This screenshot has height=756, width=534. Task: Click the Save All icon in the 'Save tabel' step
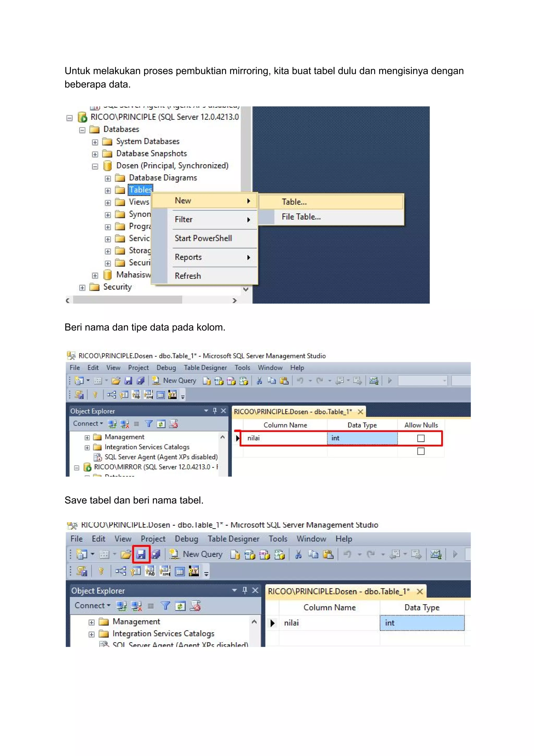click(x=156, y=555)
